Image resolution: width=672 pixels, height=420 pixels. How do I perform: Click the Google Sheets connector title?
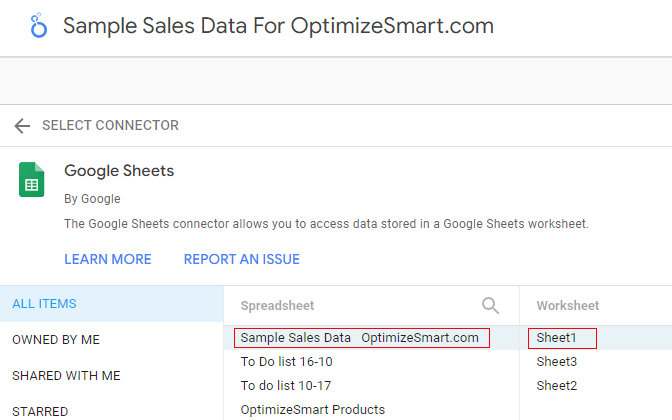119,171
